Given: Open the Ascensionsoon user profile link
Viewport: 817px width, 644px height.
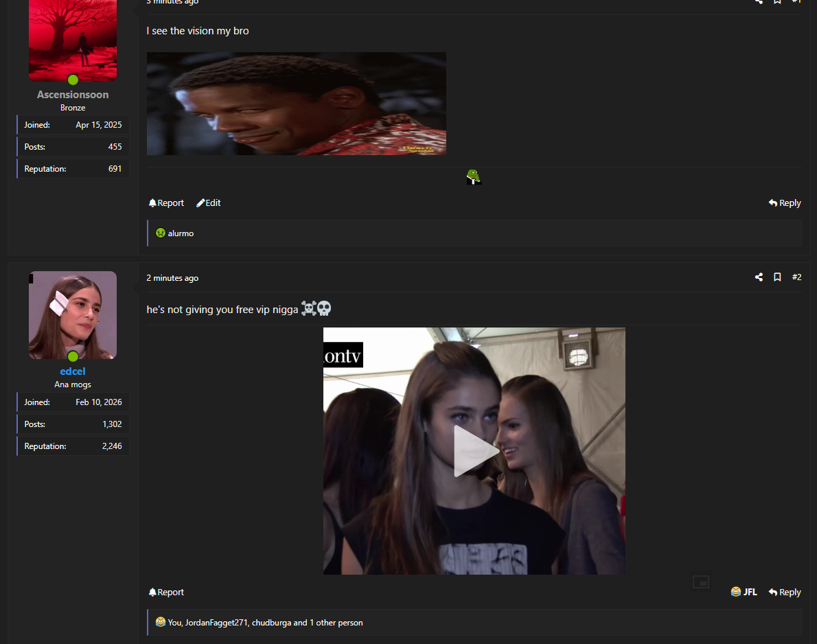Looking at the screenshot, I should pyautogui.click(x=73, y=95).
